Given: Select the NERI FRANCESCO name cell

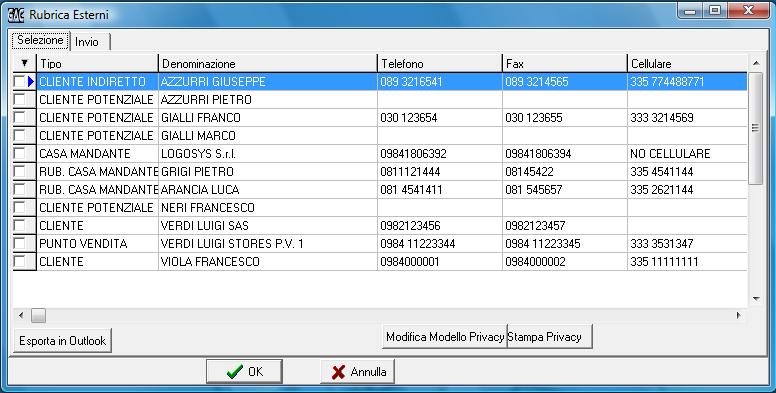Looking at the screenshot, I should [268, 207].
